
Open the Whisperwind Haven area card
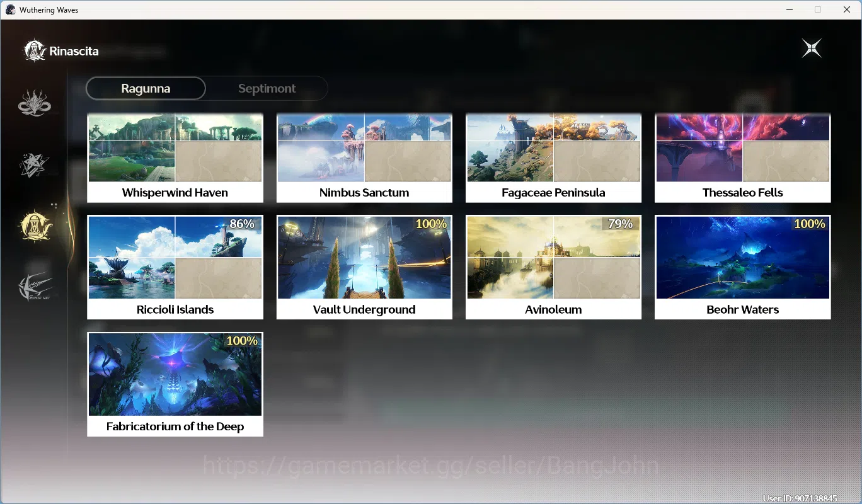click(x=175, y=158)
